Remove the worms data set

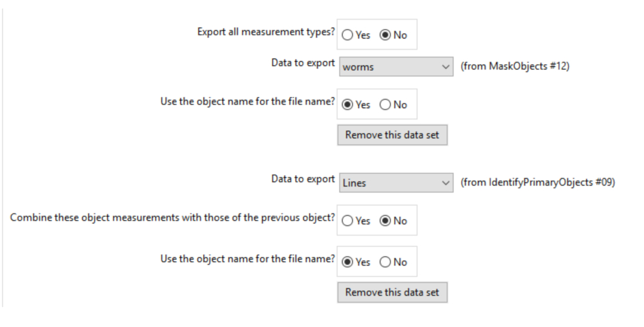[x=392, y=135]
